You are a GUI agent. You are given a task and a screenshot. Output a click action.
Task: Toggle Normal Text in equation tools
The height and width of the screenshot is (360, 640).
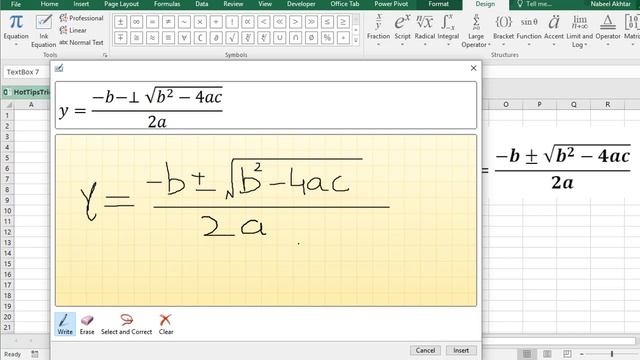(81, 42)
